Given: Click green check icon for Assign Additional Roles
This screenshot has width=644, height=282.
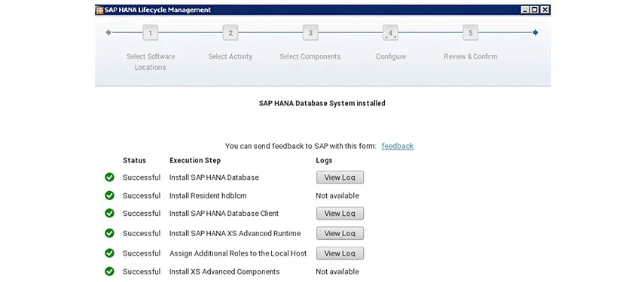Looking at the screenshot, I should coord(109,253).
